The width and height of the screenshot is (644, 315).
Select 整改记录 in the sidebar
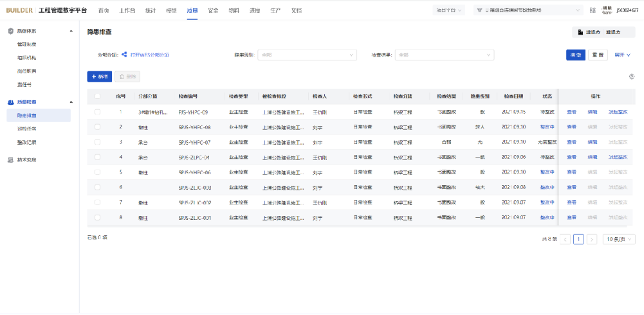coord(26,143)
